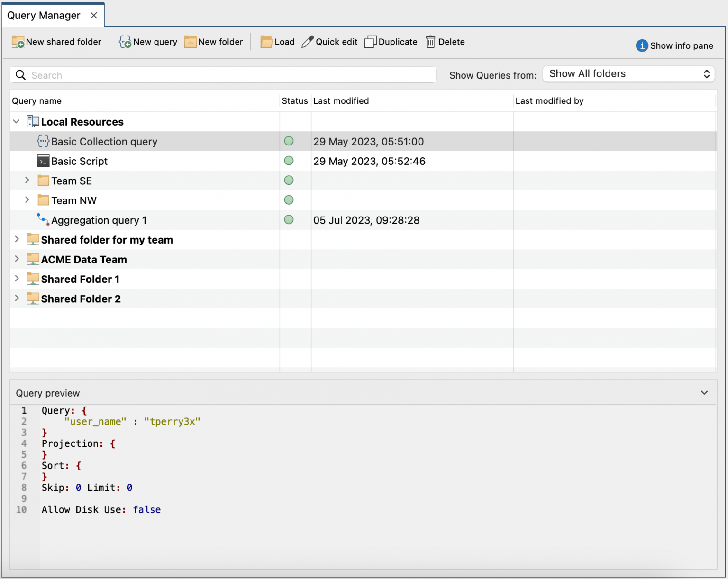Click the New shared folder icon
The height and width of the screenshot is (579, 728).
[x=18, y=42]
